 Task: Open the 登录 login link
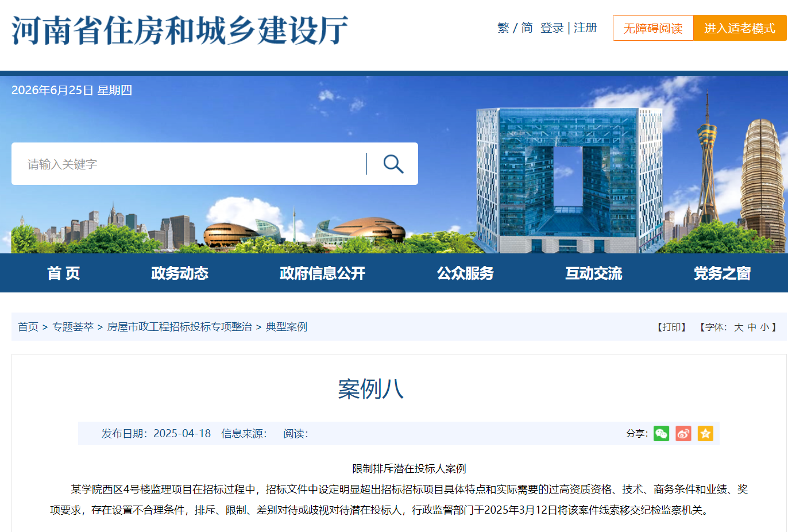pyautogui.click(x=552, y=28)
